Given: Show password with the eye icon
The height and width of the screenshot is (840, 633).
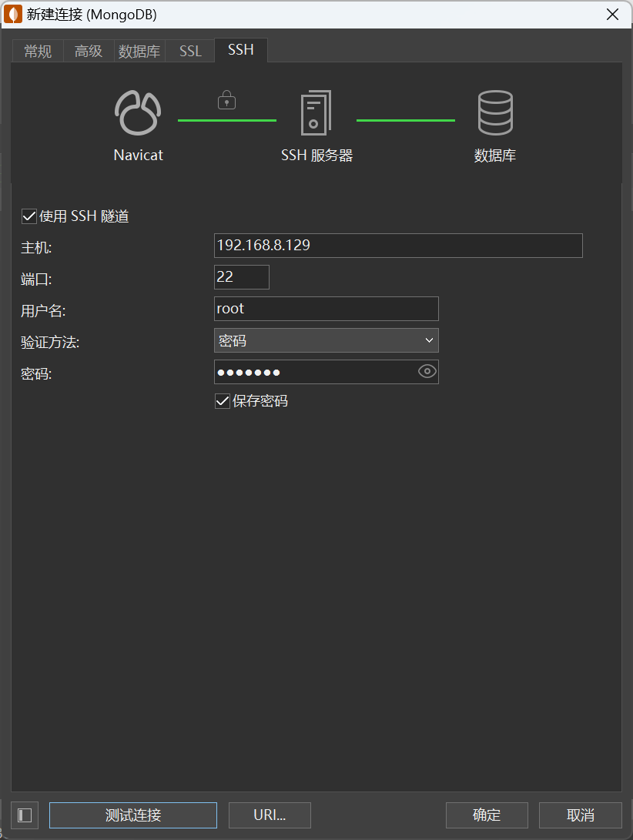Looking at the screenshot, I should tap(427, 371).
